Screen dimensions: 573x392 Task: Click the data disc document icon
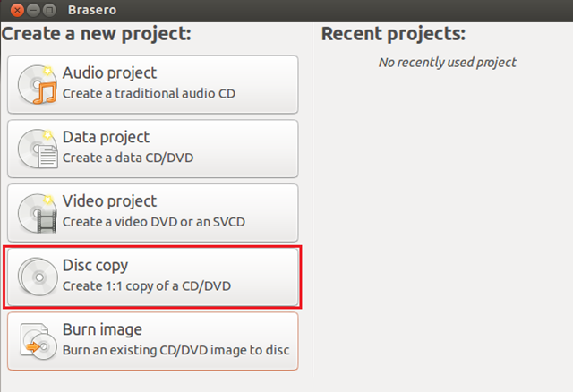[38, 149]
